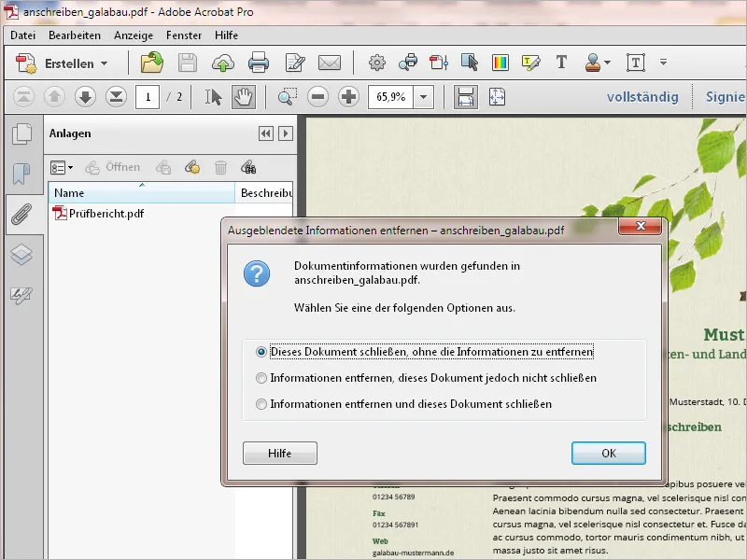Click the save attachment icon in Anlagen

[163, 167]
